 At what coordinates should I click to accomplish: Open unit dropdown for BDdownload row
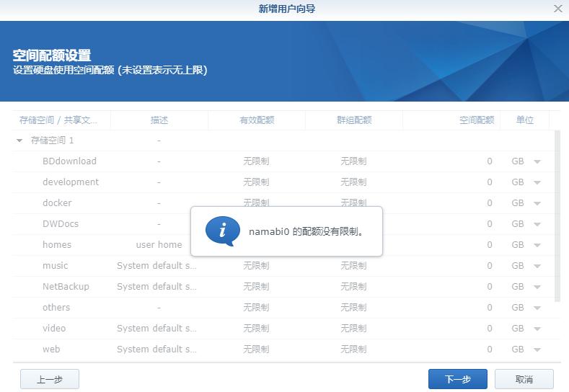[537, 161]
